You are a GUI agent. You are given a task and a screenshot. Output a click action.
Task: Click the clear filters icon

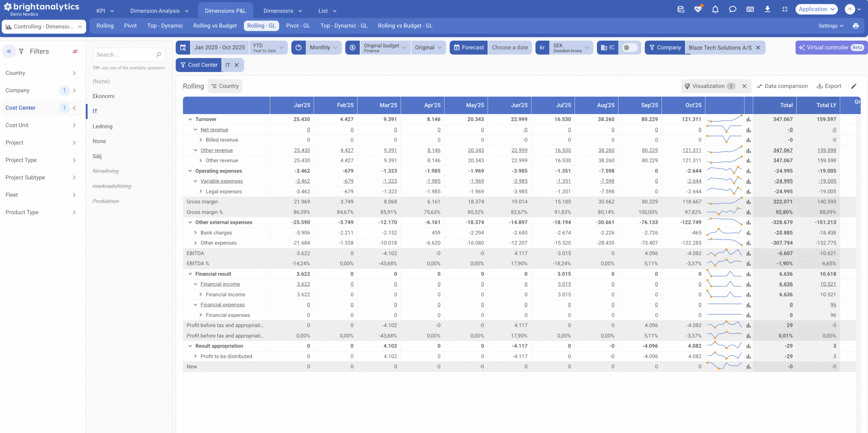[x=75, y=52]
